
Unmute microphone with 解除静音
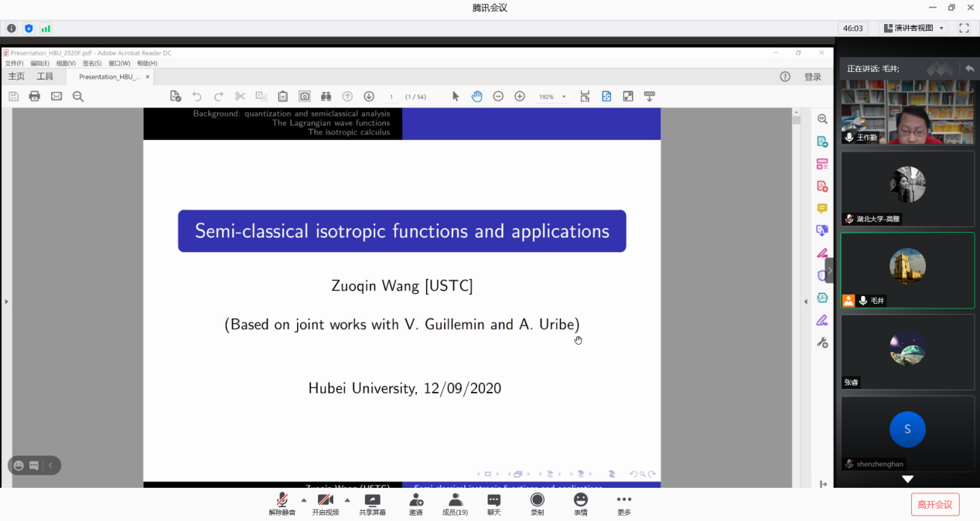(282, 505)
